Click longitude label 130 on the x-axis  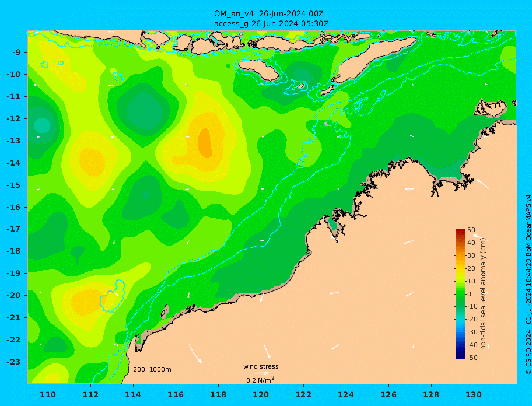[474, 395]
